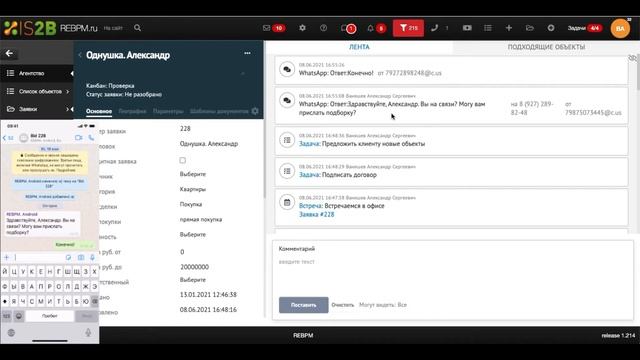
Task: Click the collapse icon at feed top-right corner
Action: click(633, 58)
